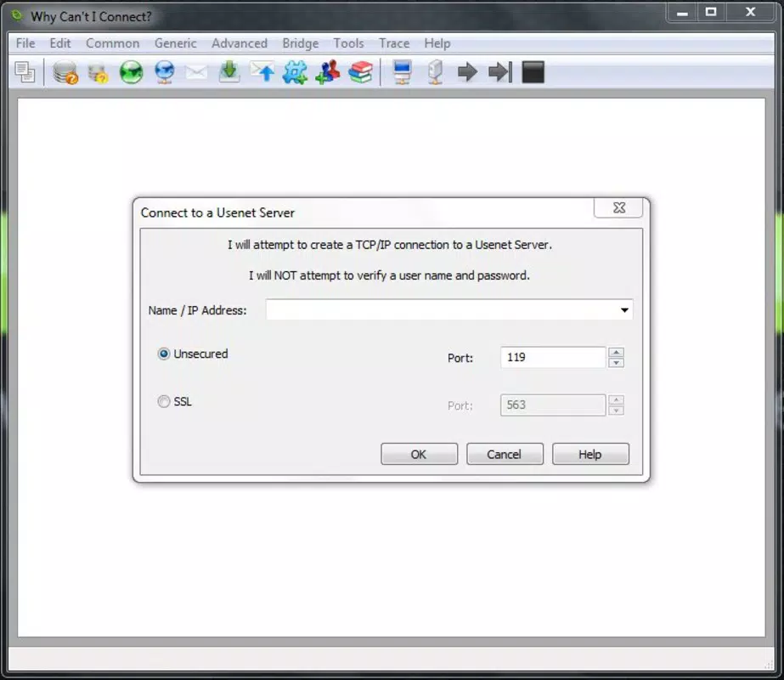
Task: Open the Edit menu
Action: [x=60, y=43]
